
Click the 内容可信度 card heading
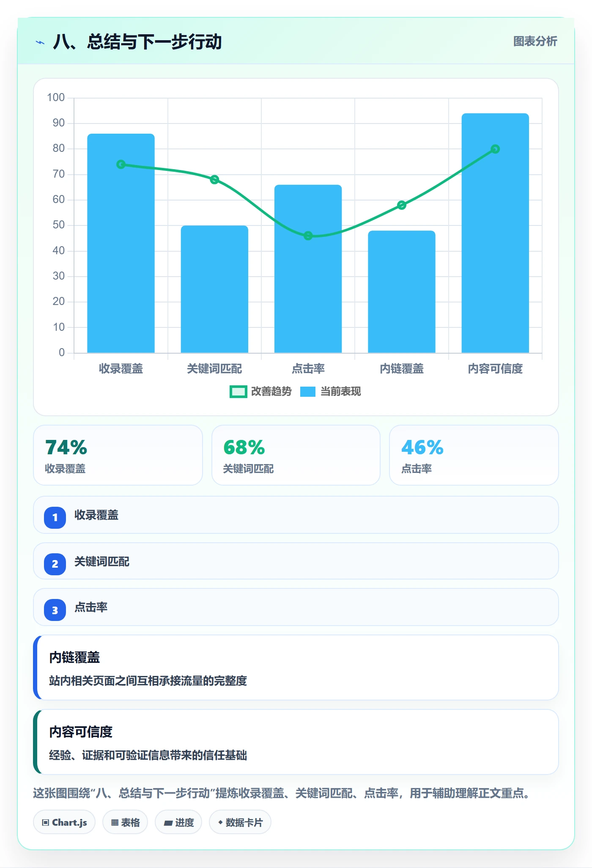81,732
